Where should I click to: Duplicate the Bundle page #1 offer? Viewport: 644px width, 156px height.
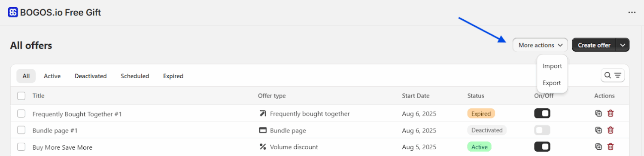point(598,130)
